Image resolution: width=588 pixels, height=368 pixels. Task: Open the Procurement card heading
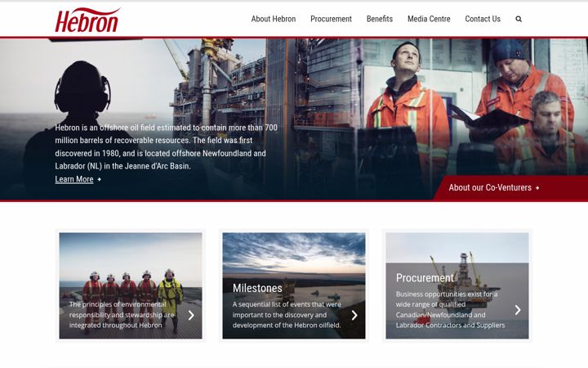point(425,278)
